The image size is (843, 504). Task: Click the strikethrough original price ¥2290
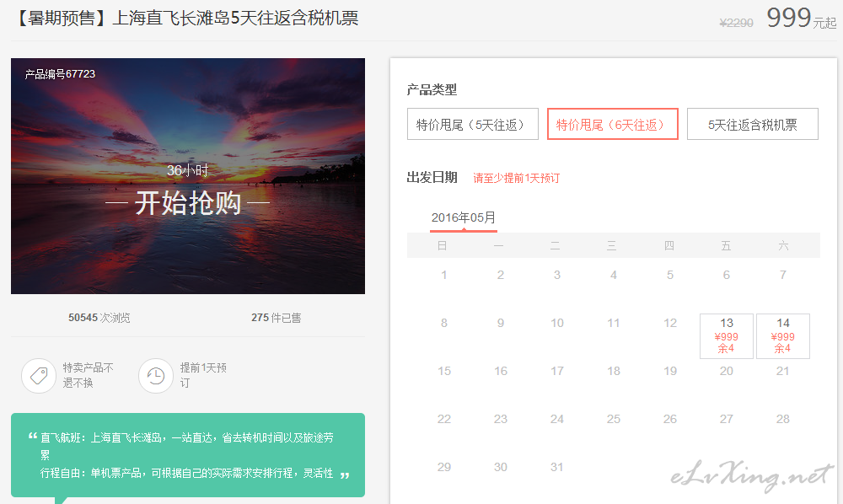tap(737, 23)
